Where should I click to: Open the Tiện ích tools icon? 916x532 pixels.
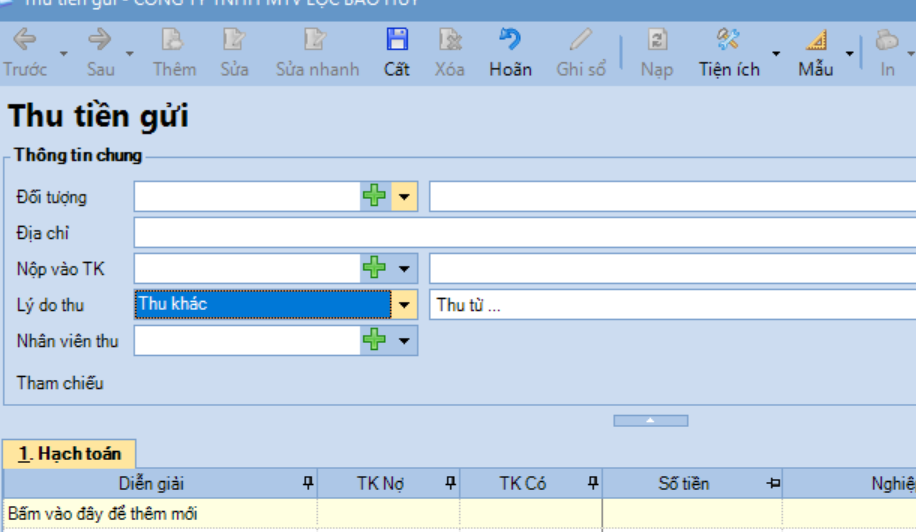728,41
